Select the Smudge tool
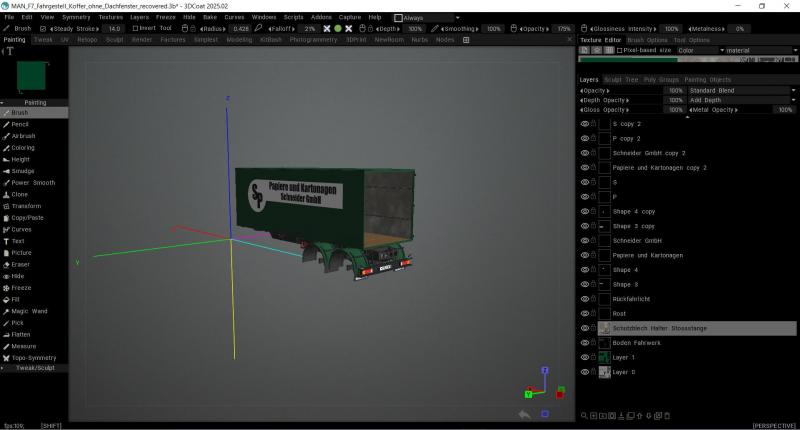 click(22, 171)
